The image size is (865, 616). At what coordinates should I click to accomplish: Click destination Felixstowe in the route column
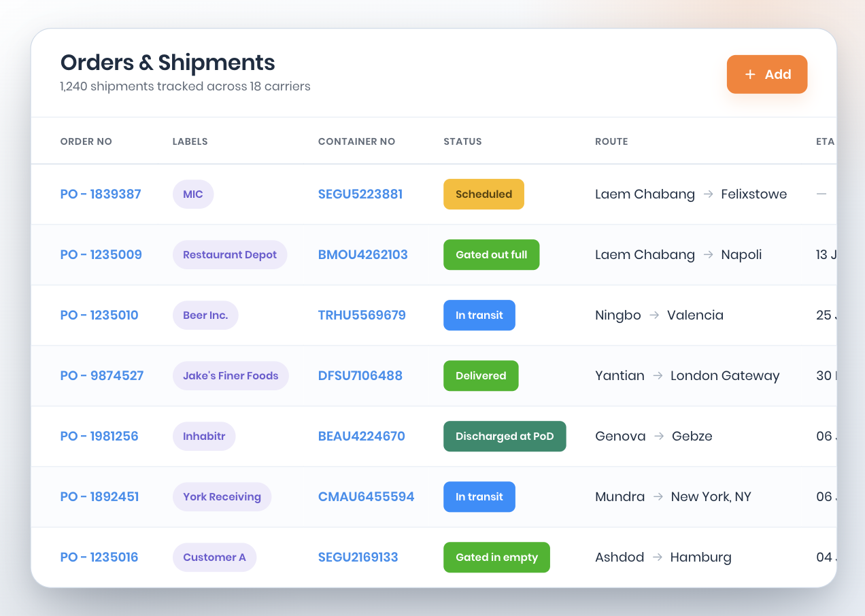pos(754,194)
